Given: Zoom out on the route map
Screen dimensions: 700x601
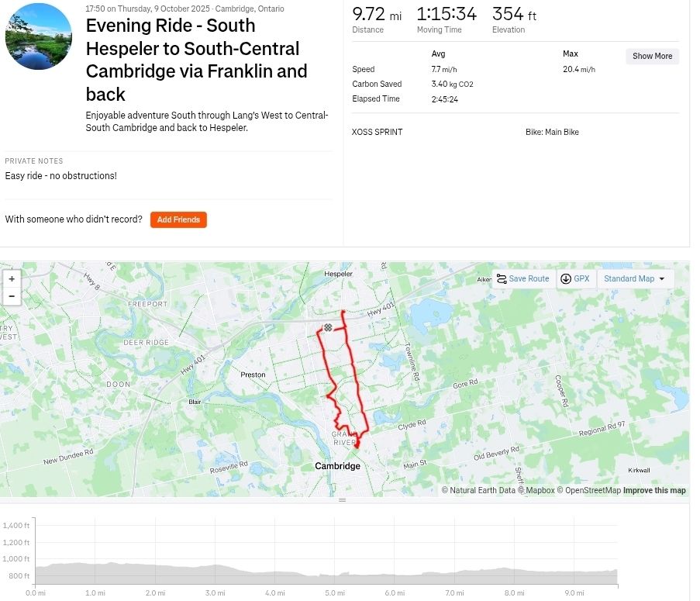Looking at the screenshot, I should coord(12,296).
